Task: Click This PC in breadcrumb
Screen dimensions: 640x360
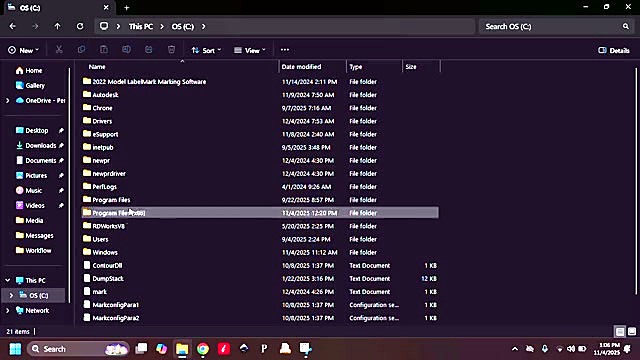Action: pos(141,27)
